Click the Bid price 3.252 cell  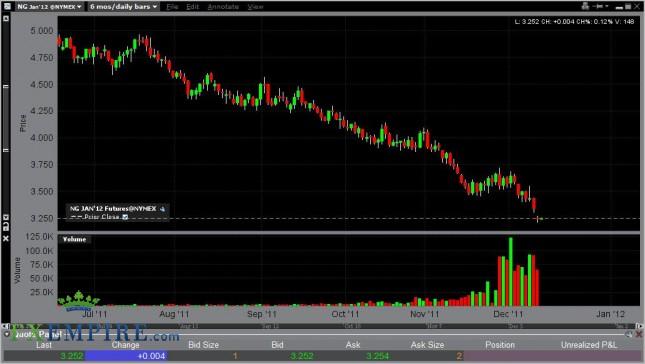pyautogui.click(x=302, y=355)
